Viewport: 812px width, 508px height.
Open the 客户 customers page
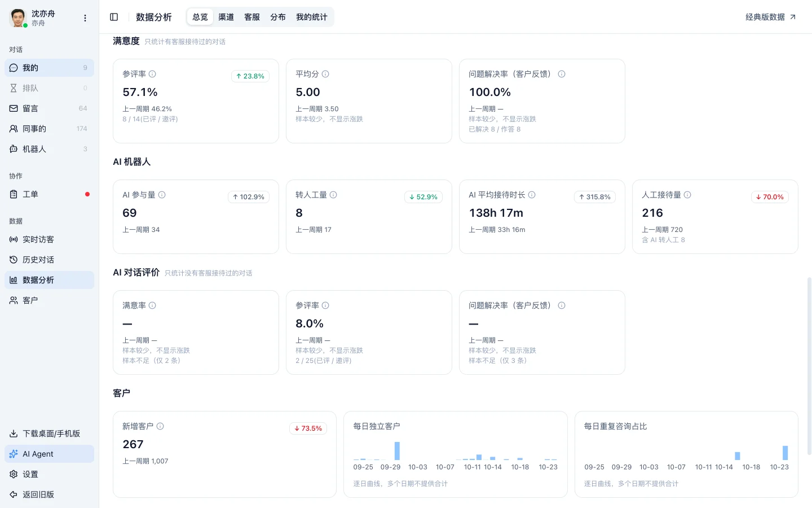pyautogui.click(x=49, y=300)
